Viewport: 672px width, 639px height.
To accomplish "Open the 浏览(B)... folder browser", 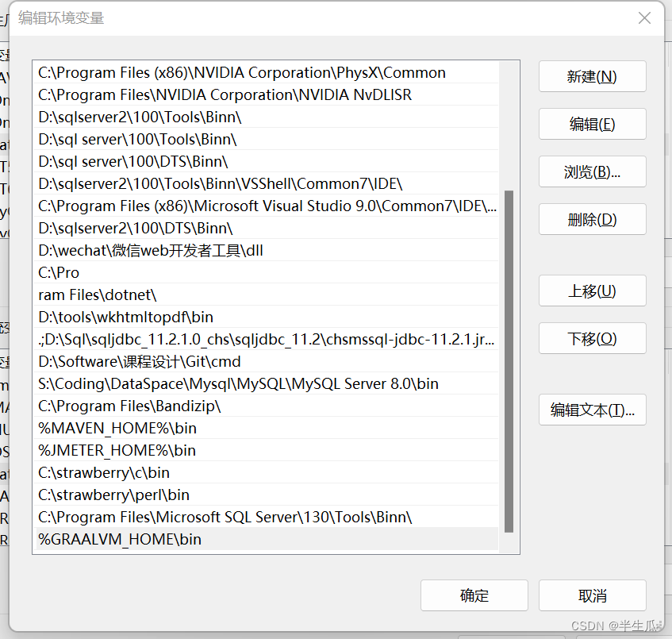I will click(593, 171).
